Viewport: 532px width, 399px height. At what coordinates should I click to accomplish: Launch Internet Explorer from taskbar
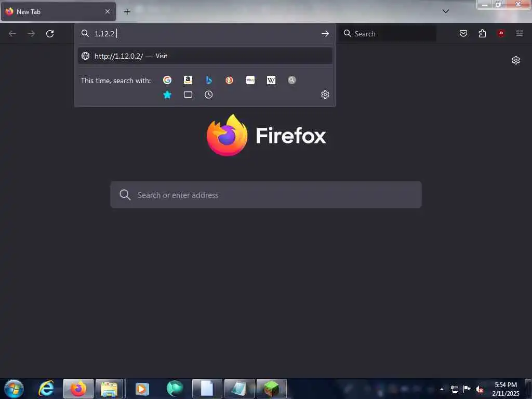[x=46, y=389]
